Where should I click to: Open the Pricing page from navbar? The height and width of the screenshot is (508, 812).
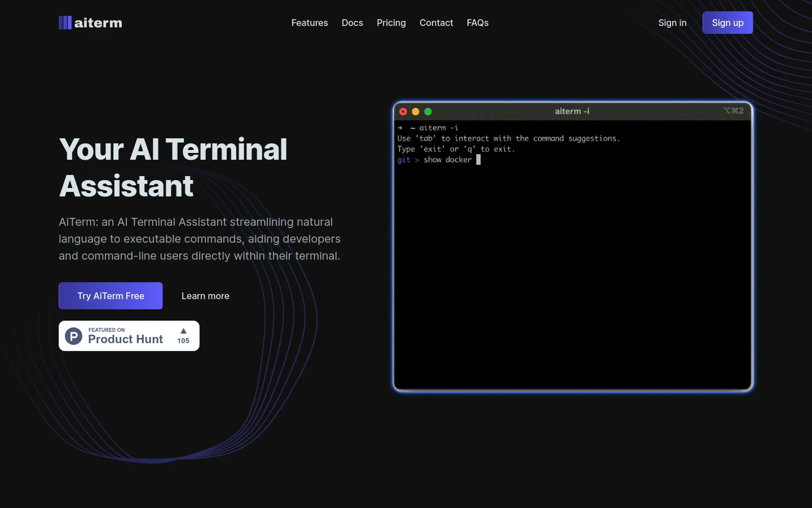coord(391,23)
